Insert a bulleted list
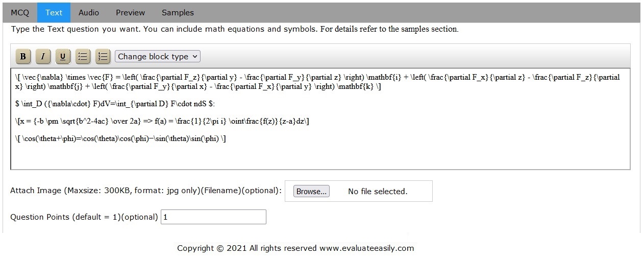This screenshot has width=644, height=258. (x=83, y=56)
